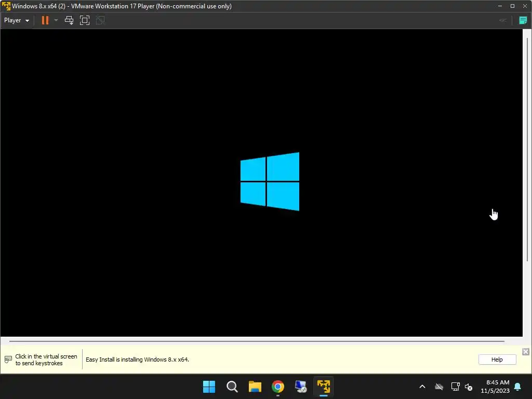
Task: Click the Windows logo in virtual screen
Action: pyautogui.click(x=270, y=181)
